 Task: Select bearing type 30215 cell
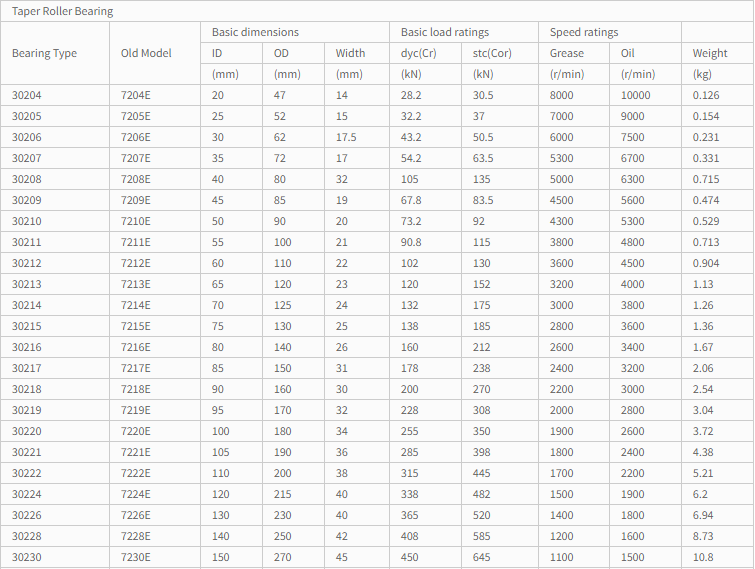27,326
